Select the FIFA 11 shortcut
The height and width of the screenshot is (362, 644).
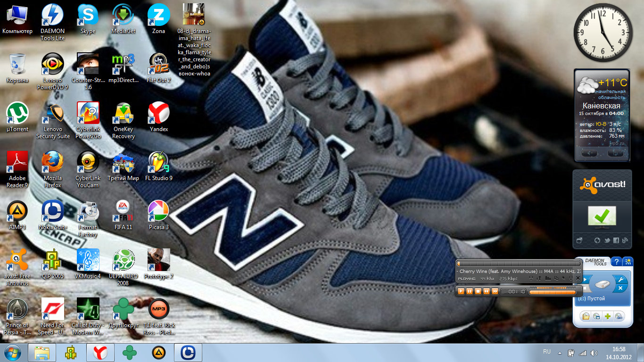point(124,215)
